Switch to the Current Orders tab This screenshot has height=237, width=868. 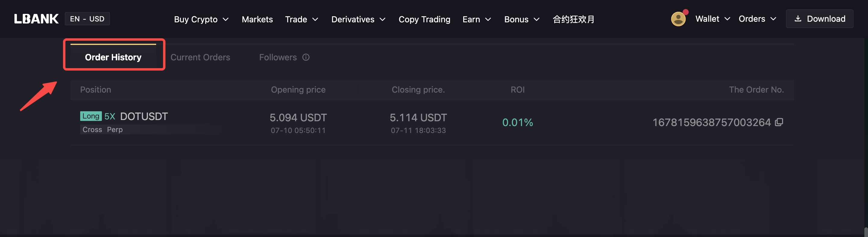tap(200, 57)
